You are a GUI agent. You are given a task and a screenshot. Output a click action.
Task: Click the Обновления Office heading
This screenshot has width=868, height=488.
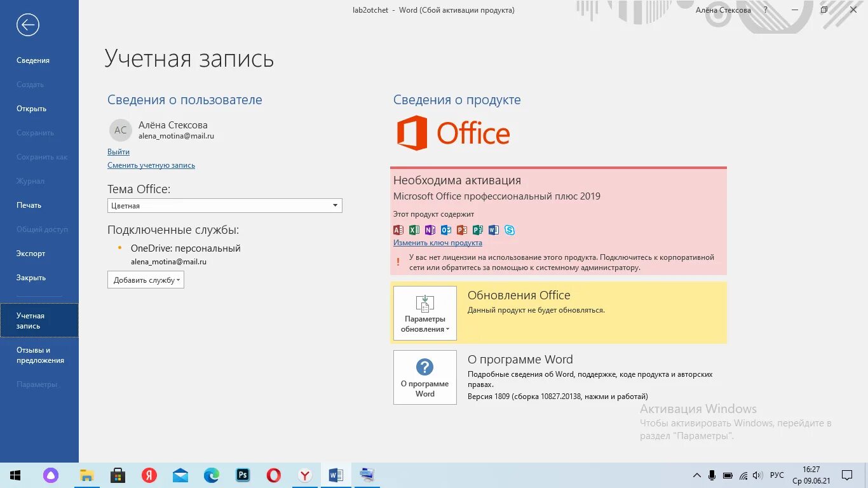pyautogui.click(x=519, y=295)
